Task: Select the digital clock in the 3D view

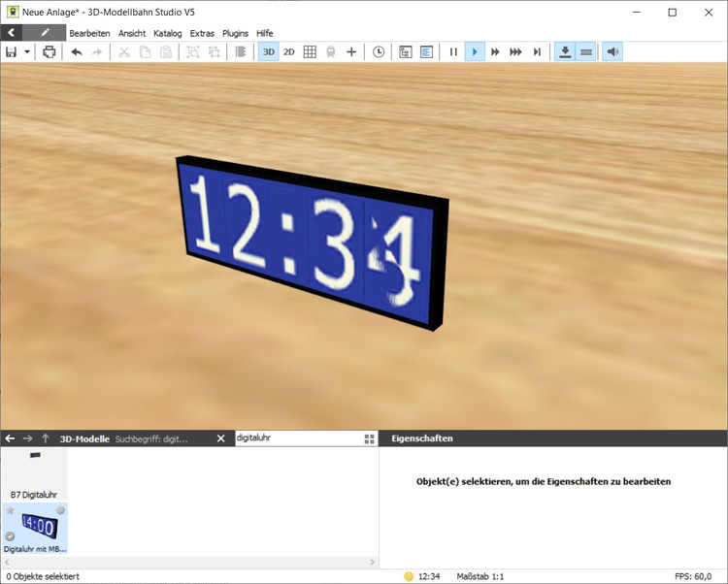Action: (311, 243)
